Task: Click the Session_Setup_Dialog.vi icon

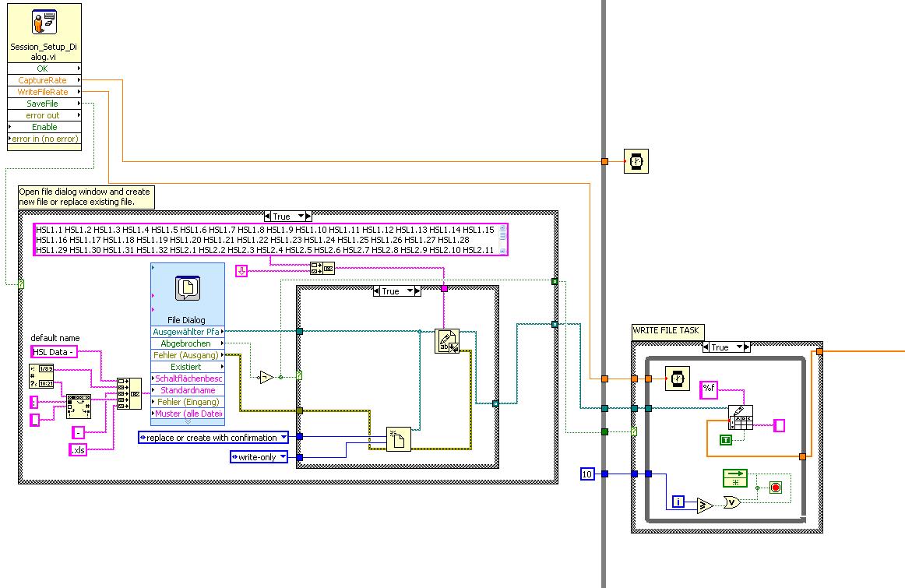Action: [x=44, y=22]
